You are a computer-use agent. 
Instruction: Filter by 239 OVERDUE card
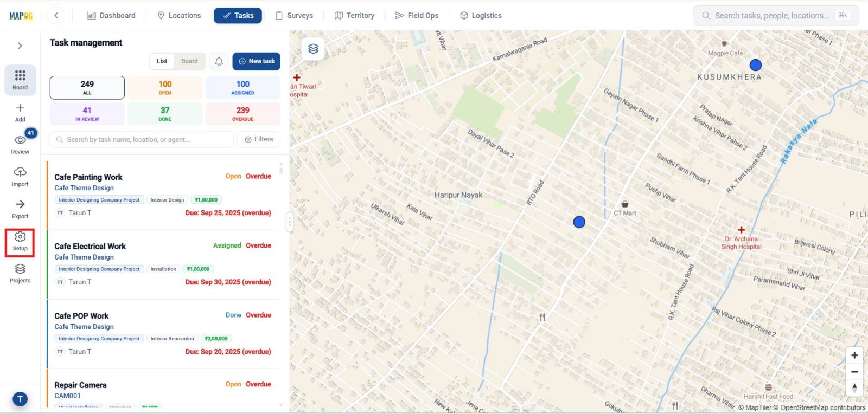coord(243,114)
